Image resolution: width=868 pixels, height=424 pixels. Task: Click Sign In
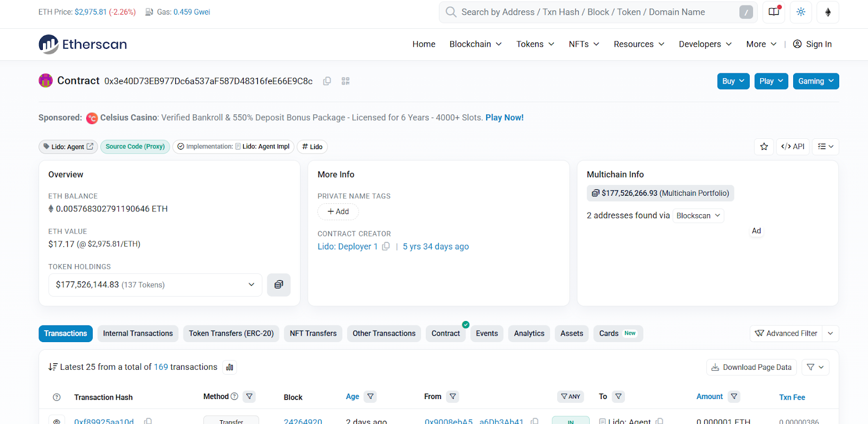[x=812, y=44]
